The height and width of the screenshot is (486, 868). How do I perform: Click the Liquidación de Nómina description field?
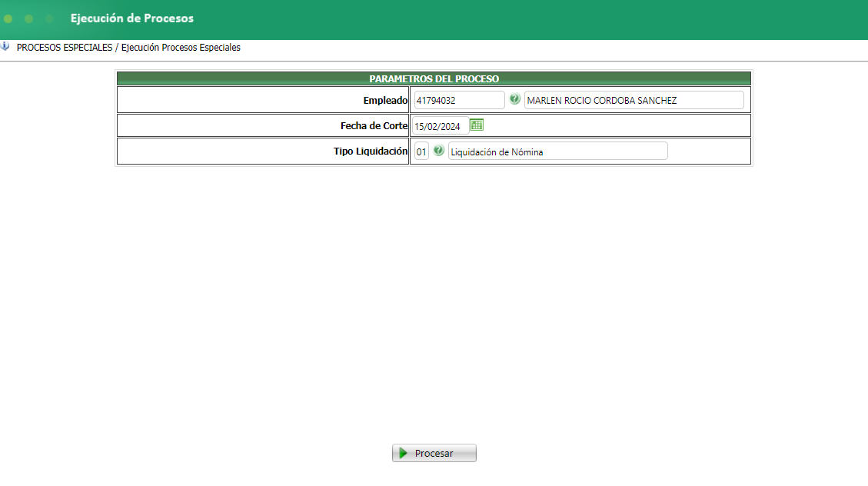tap(557, 151)
